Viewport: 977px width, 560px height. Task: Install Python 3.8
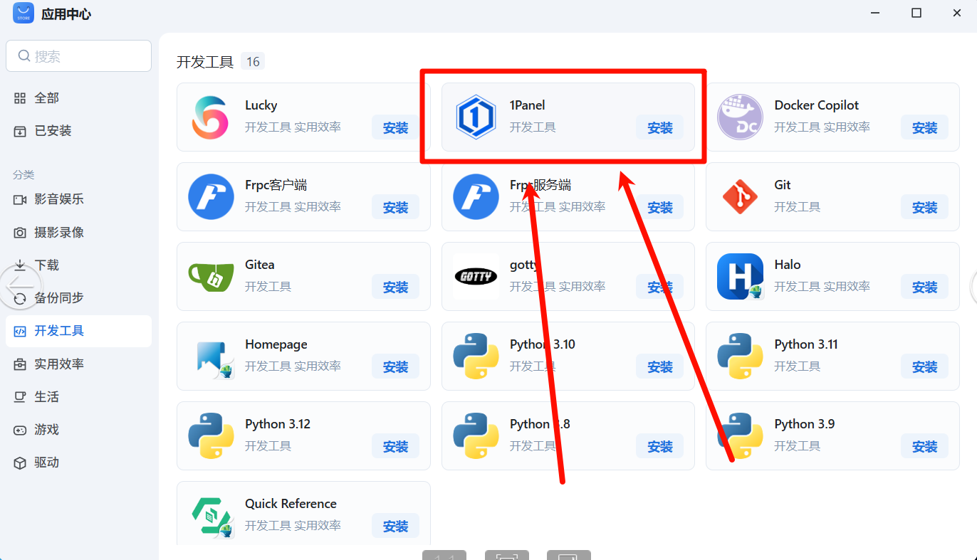[x=660, y=446]
